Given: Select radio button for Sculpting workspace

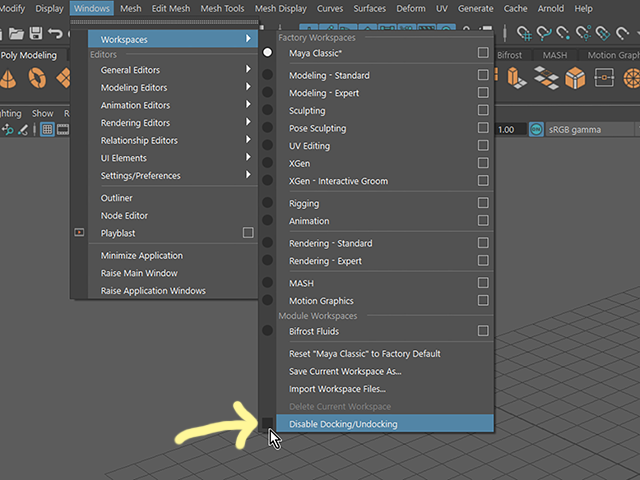Looking at the screenshot, I should pyautogui.click(x=267, y=110).
